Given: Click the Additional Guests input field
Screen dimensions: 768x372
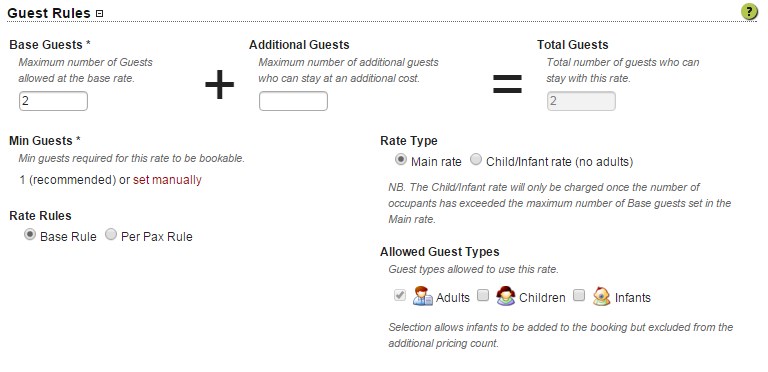Looking at the screenshot, I should tap(293, 101).
